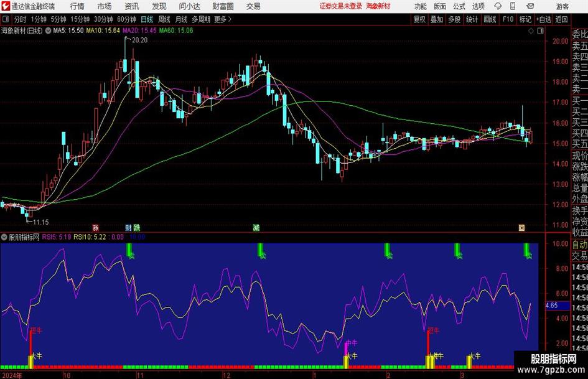The width and height of the screenshot is (588, 379).
Task: Open the 交易 menu
Action: [x=253, y=6]
